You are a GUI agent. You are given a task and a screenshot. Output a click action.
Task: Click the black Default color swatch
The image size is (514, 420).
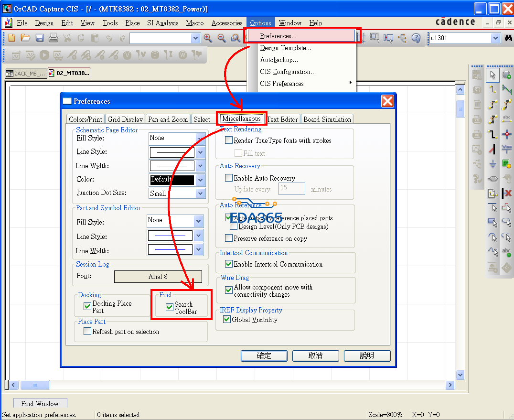(172, 180)
